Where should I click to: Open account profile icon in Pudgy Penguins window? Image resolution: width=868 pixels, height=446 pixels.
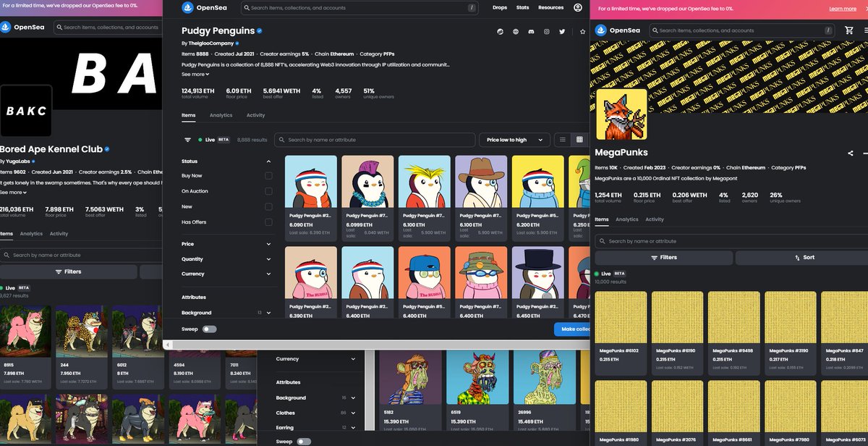click(x=578, y=7)
